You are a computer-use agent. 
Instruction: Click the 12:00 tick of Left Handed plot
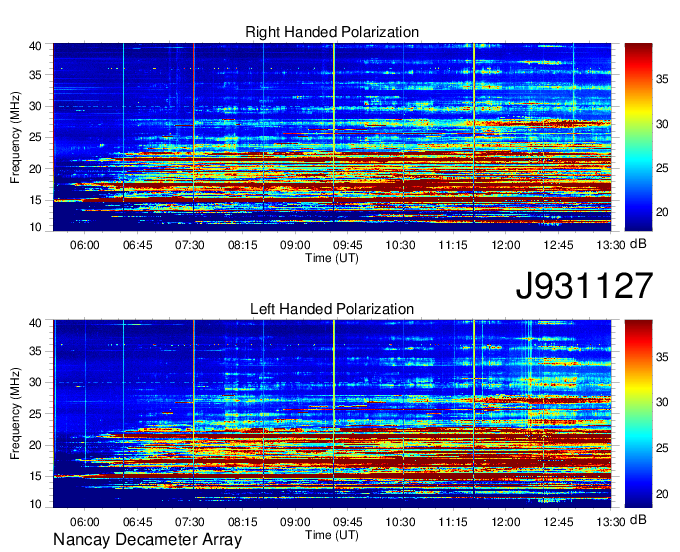click(506, 522)
